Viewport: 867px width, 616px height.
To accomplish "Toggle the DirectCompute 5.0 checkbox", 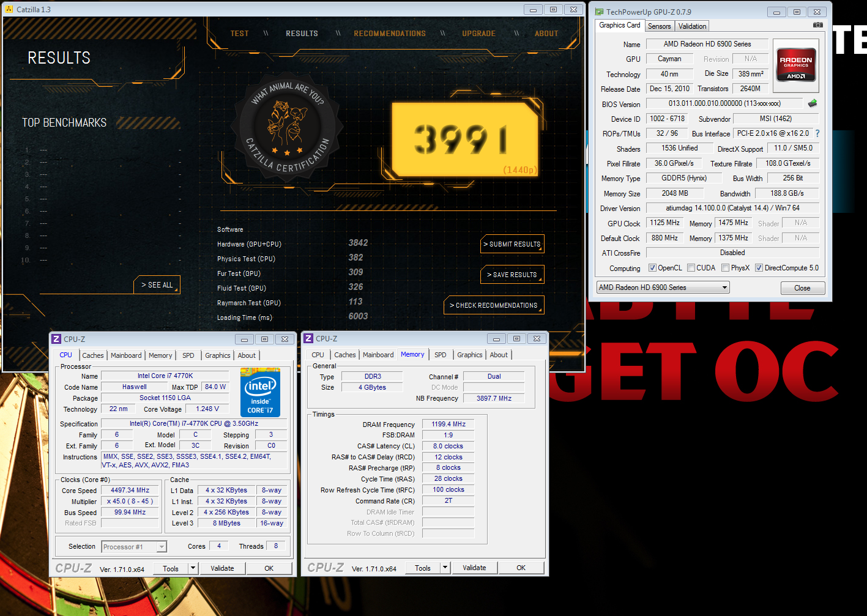I will point(759,268).
